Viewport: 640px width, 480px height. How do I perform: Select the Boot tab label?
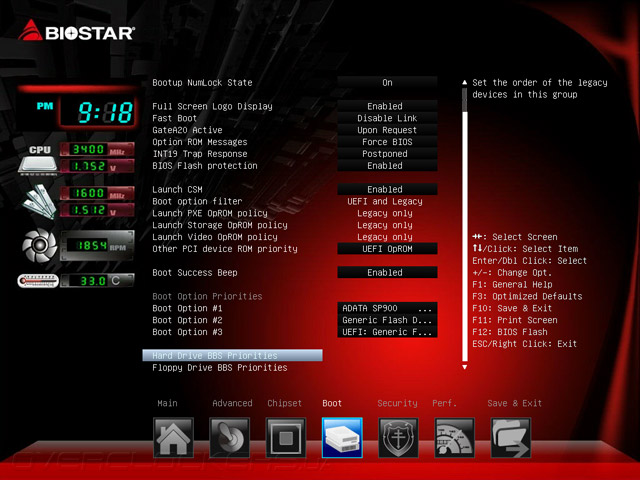pyautogui.click(x=332, y=403)
